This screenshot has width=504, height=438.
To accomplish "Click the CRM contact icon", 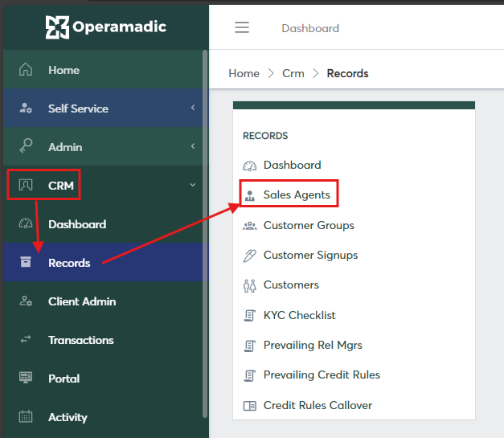I will pos(26,185).
